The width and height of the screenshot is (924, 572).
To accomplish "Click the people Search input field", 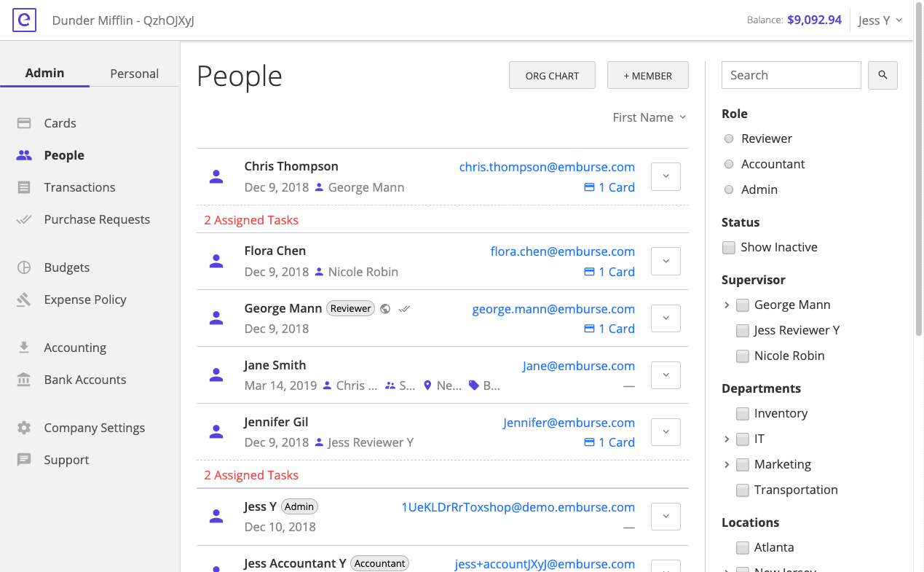I will [791, 75].
